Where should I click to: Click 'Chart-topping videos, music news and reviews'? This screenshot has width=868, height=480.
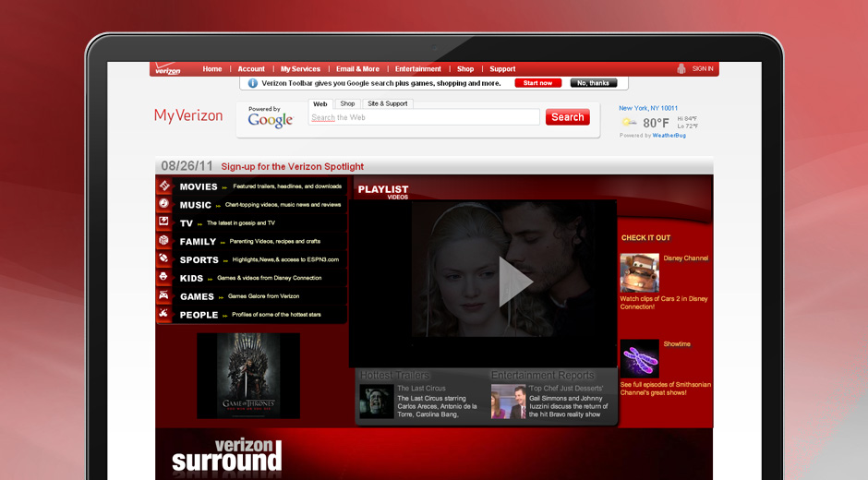coord(283,205)
